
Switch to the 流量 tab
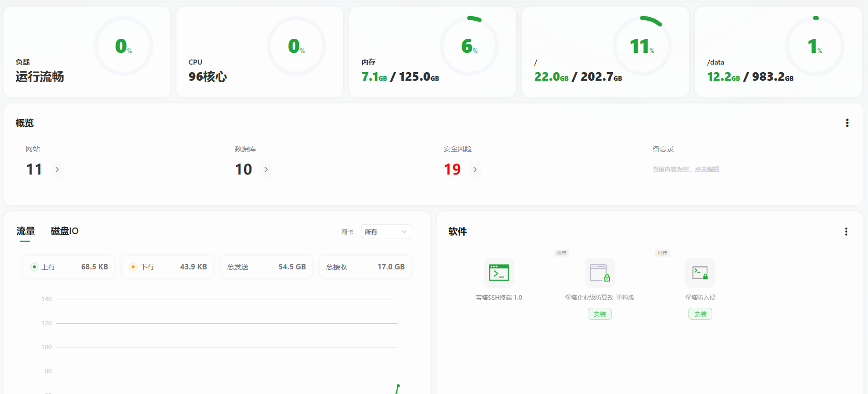pos(25,231)
